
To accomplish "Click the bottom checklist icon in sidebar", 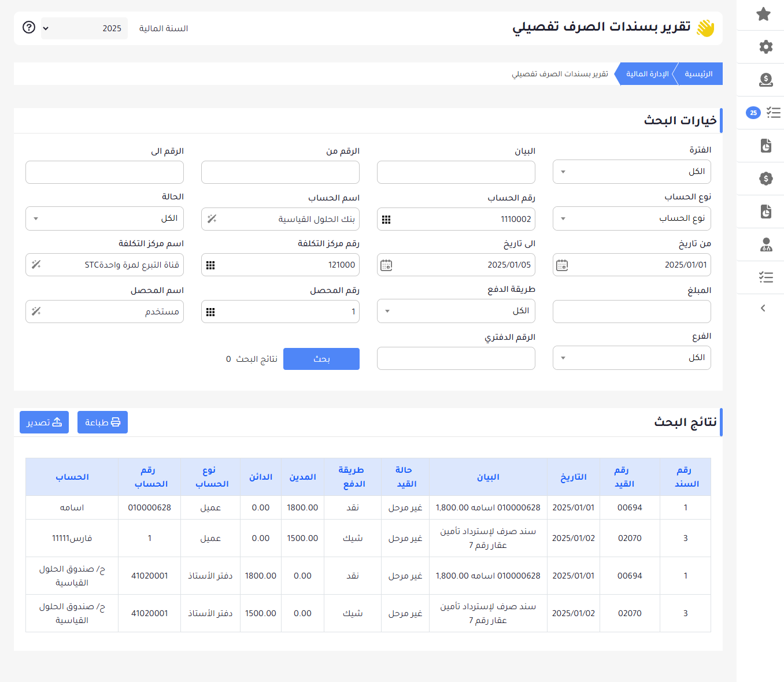I will click(x=766, y=277).
